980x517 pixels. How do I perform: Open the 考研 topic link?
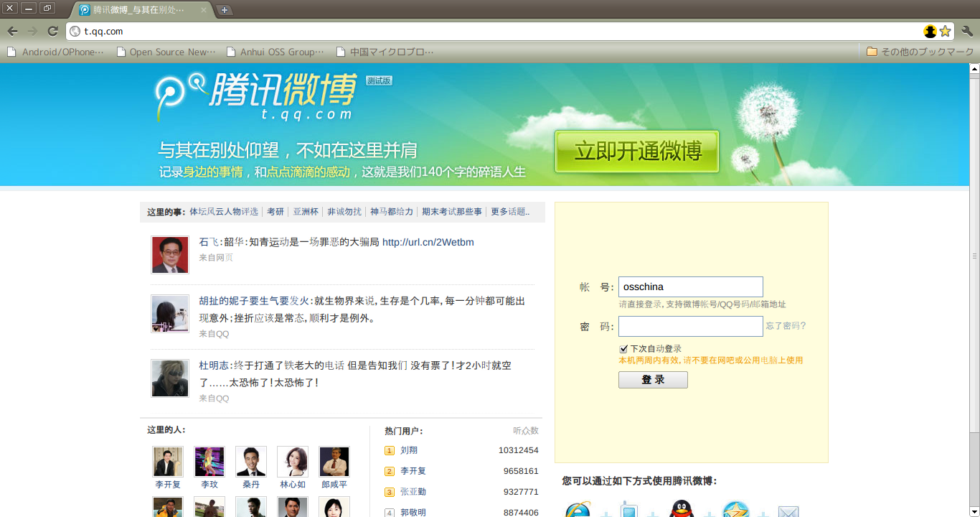coord(275,212)
